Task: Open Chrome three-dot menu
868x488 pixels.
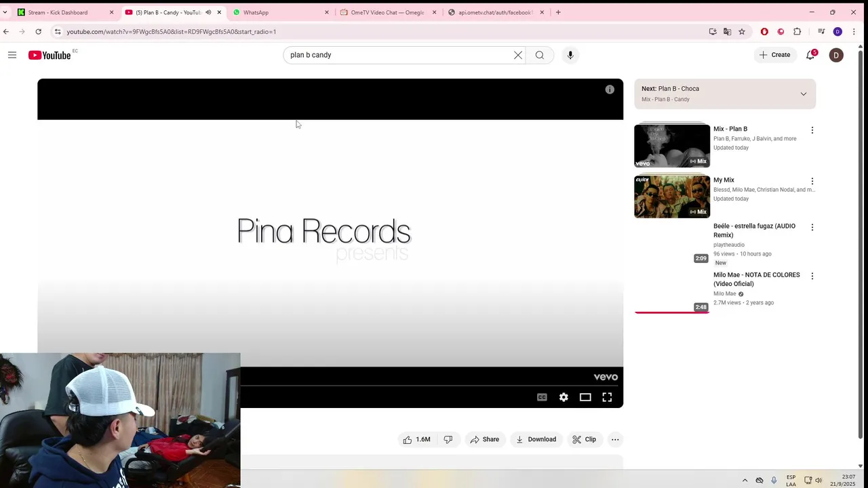Action: click(854, 32)
